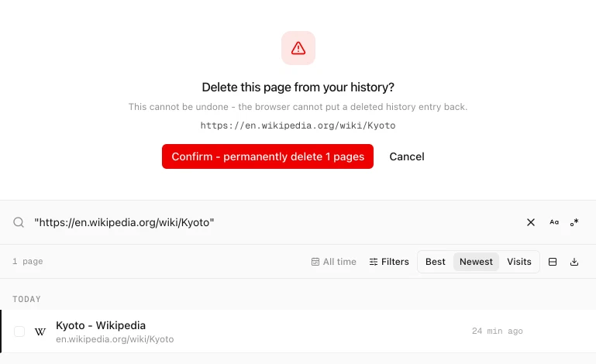Sort results by Visits
The image size is (596, 364).
pyautogui.click(x=518, y=262)
